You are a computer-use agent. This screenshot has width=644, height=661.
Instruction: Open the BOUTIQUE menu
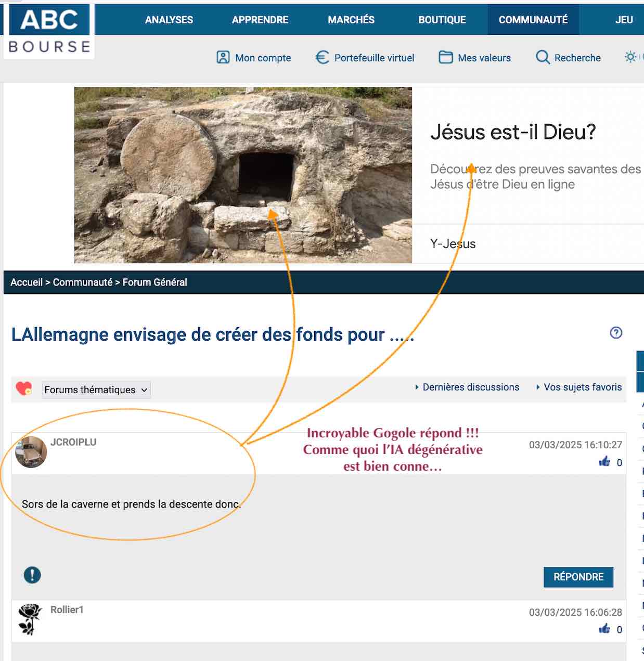pos(442,20)
